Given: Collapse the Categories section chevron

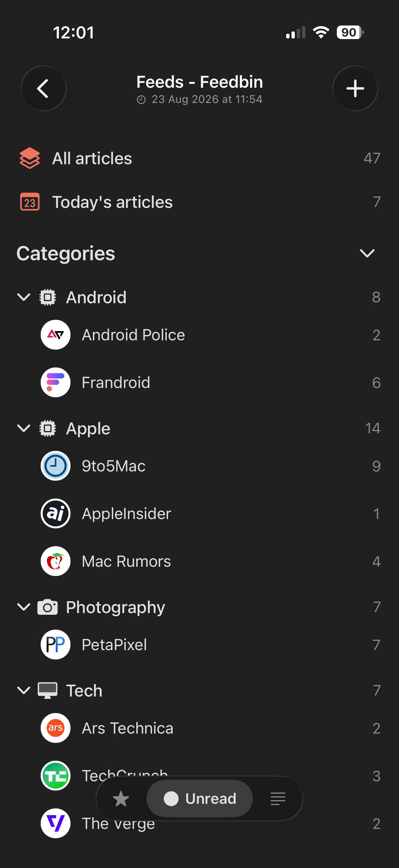Looking at the screenshot, I should click(367, 253).
